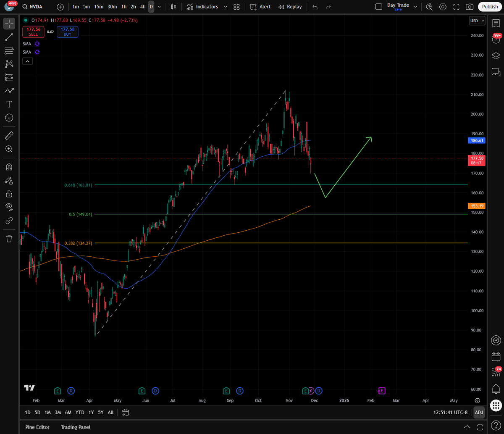Image resolution: width=504 pixels, height=434 pixels.
Task: Open the Pine Editor tab
Action: (x=37, y=427)
